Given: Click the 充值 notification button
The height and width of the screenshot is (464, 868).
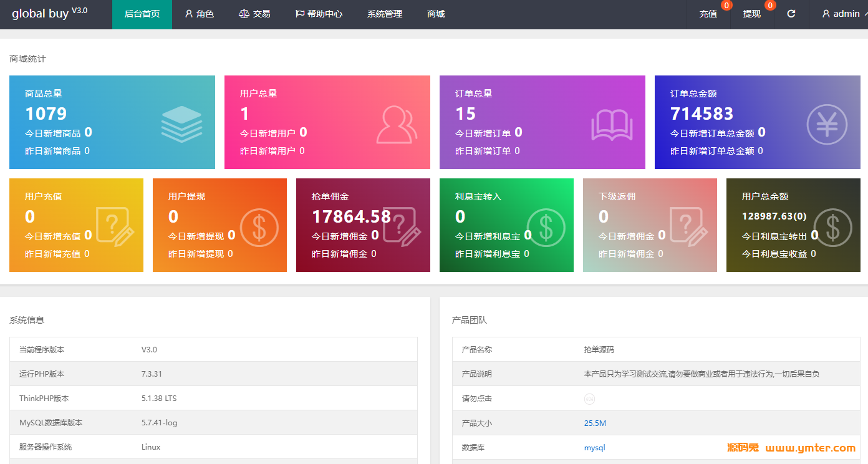Looking at the screenshot, I should pos(708,14).
